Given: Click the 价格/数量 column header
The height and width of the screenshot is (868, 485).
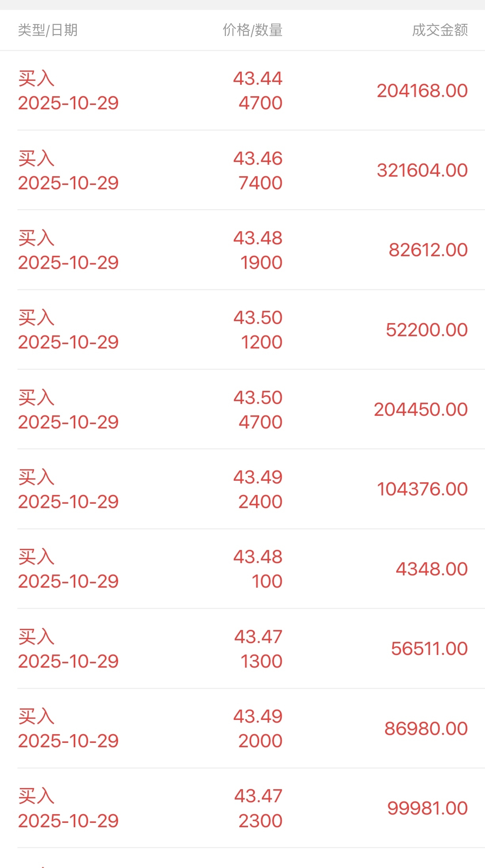Looking at the screenshot, I should 252,30.
